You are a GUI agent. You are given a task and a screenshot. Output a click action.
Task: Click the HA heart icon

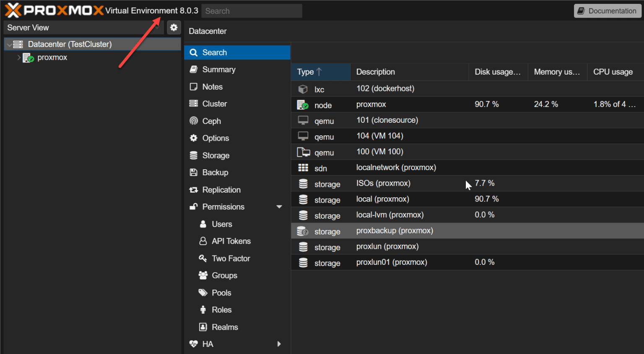coord(193,344)
